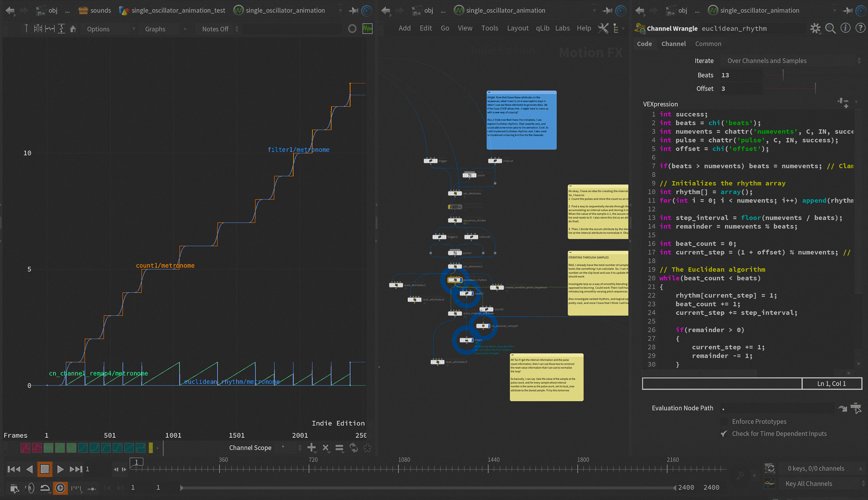Click obj in the network editor path bar
The image size is (868, 500).
(423, 11)
